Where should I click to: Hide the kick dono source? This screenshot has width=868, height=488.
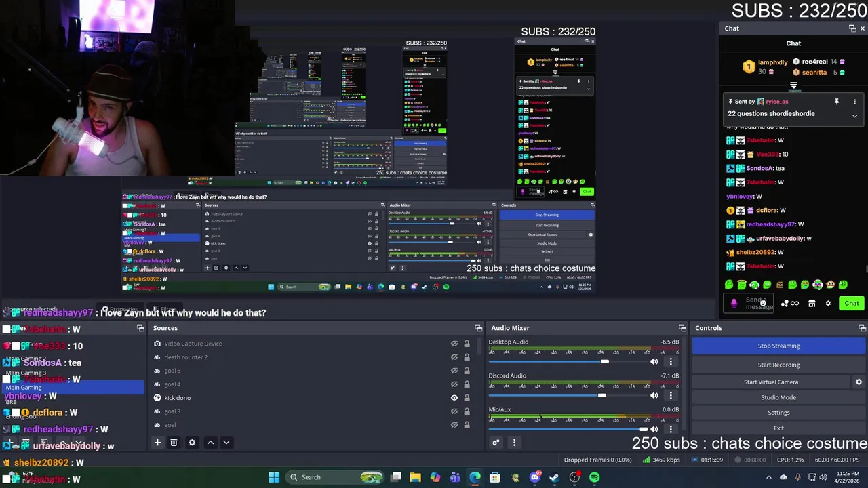[454, 398]
